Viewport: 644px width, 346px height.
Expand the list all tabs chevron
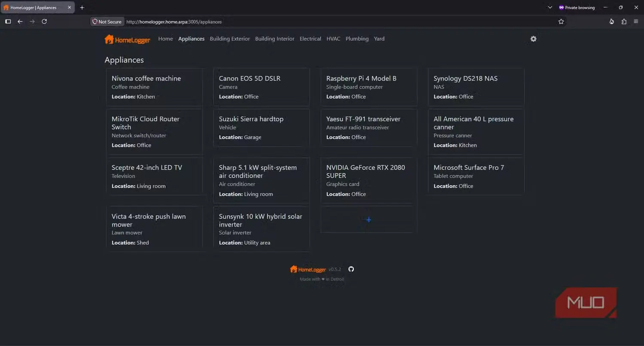click(x=550, y=7)
